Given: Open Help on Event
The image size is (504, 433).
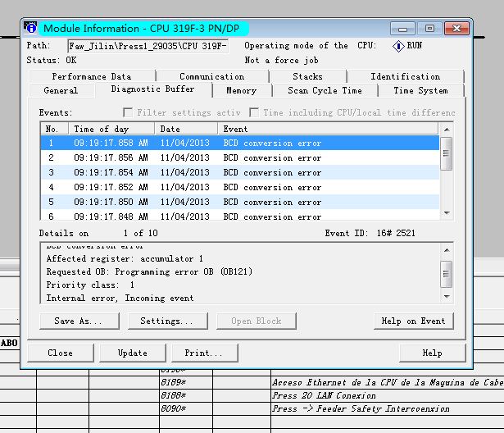Looking at the screenshot, I should coord(413,321).
